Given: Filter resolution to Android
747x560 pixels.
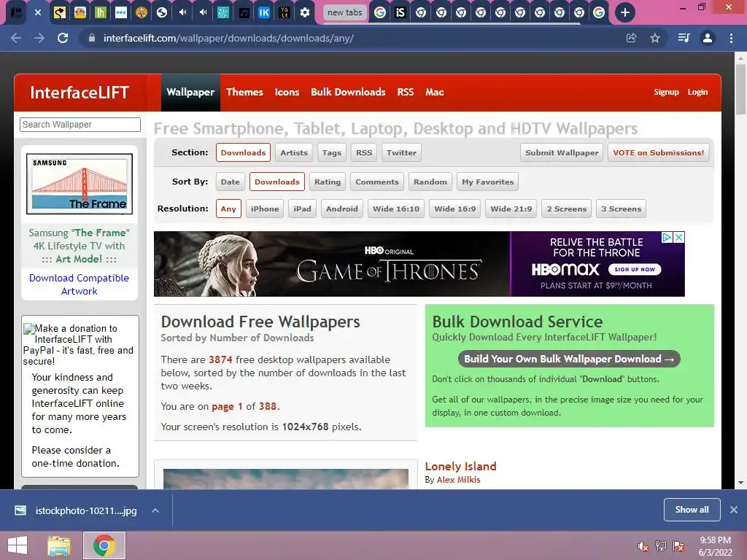Looking at the screenshot, I should pyautogui.click(x=342, y=209).
